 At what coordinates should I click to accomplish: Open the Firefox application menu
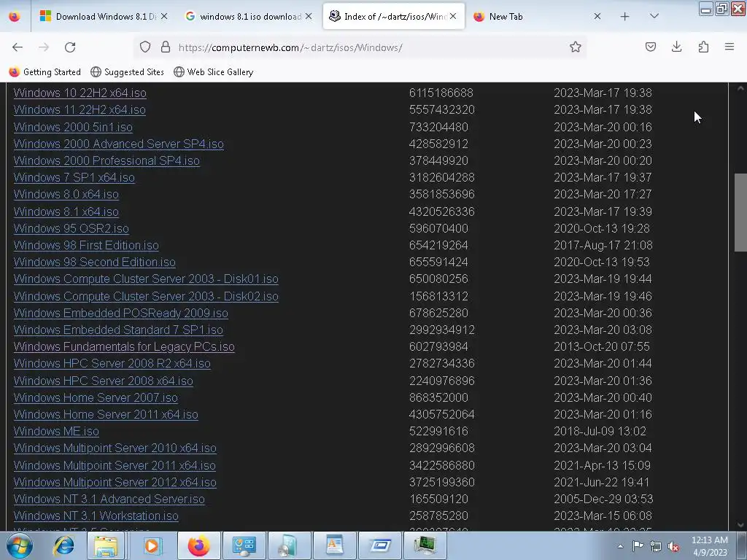[x=729, y=47]
